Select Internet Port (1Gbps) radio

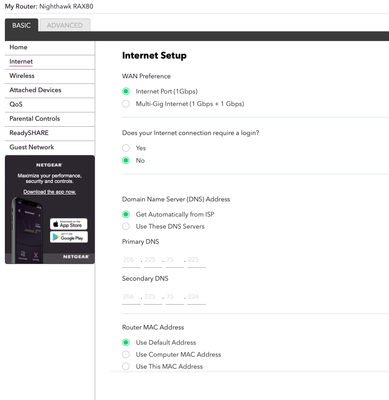tap(126, 91)
